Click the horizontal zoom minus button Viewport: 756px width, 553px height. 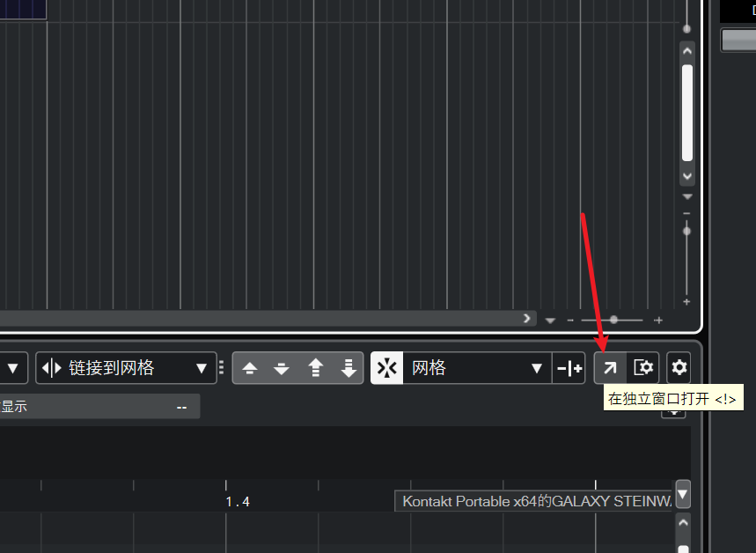[x=570, y=320]
